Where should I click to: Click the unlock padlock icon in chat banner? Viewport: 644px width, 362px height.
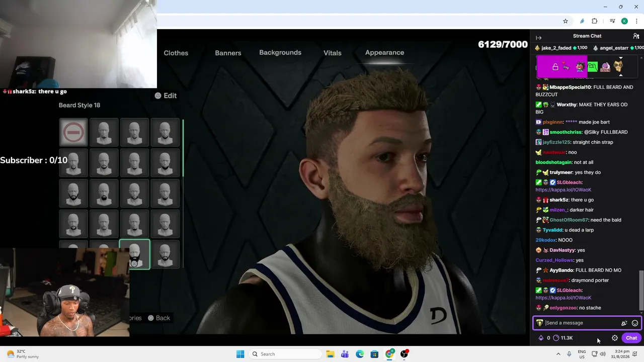click(555, 67)
